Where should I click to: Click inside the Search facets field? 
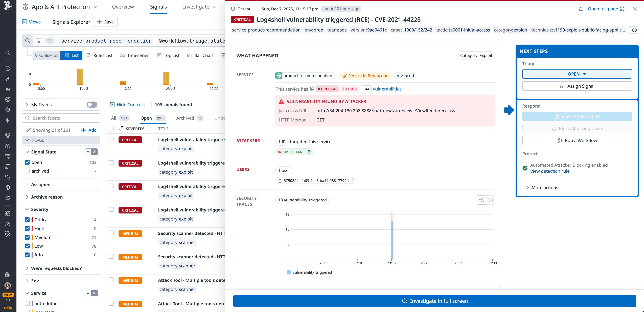pyautogui.click(x=61, y=118)
